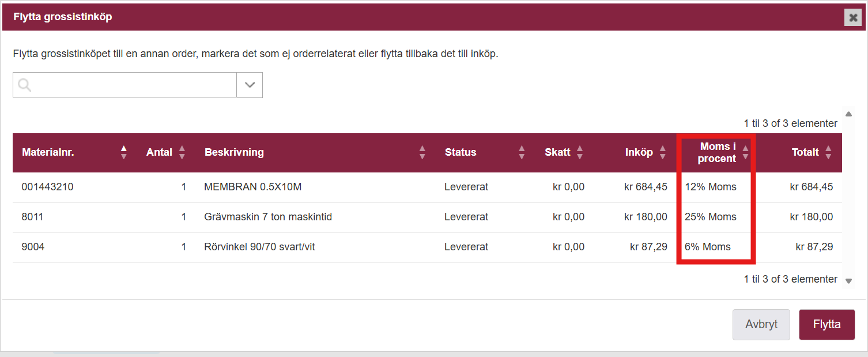Click the order search input field
The height and width of the screenshot is (357, 868).
tap(133, 85)
